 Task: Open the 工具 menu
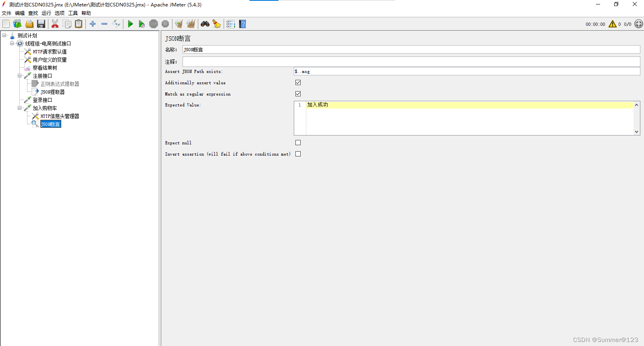73,13
